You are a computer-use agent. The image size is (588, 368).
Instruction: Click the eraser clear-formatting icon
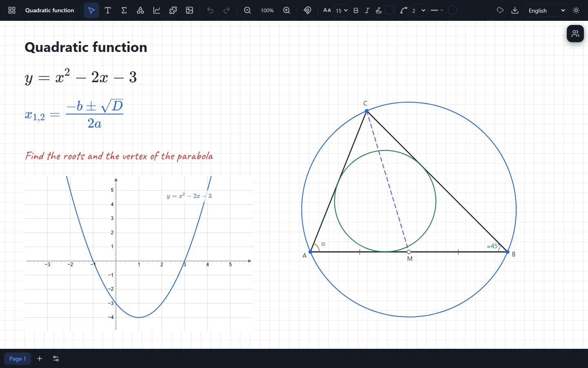click(307, 10)
